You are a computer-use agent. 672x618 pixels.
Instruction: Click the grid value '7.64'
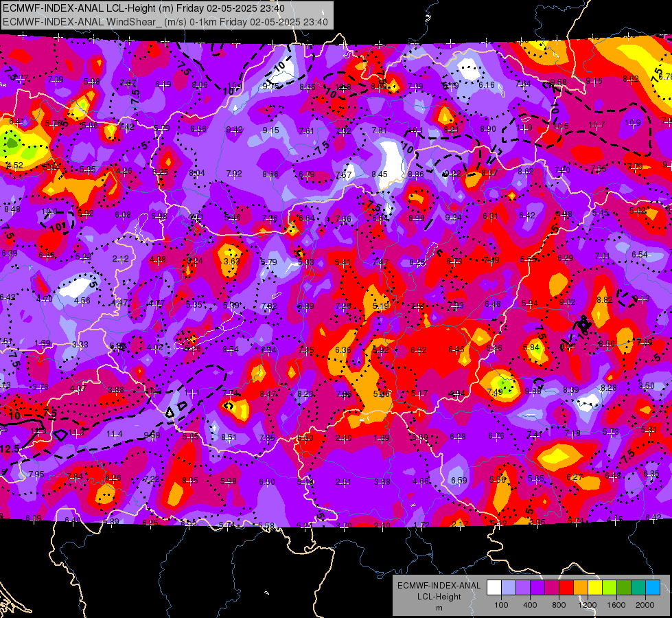523,84
